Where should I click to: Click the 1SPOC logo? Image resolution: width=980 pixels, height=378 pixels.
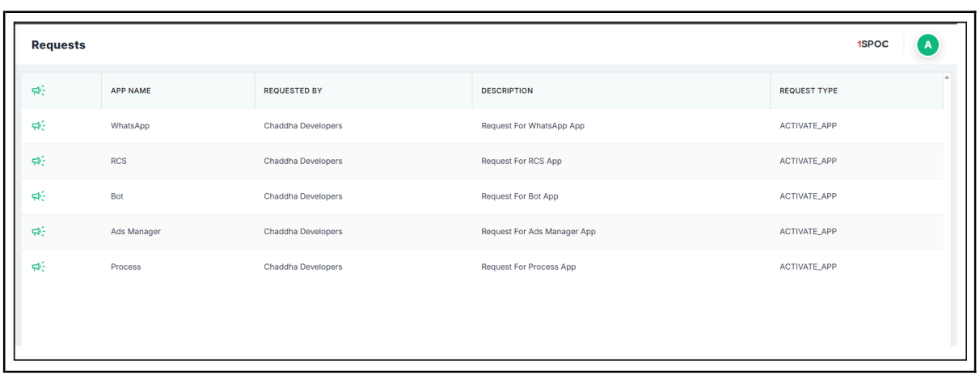click(872, 44)
